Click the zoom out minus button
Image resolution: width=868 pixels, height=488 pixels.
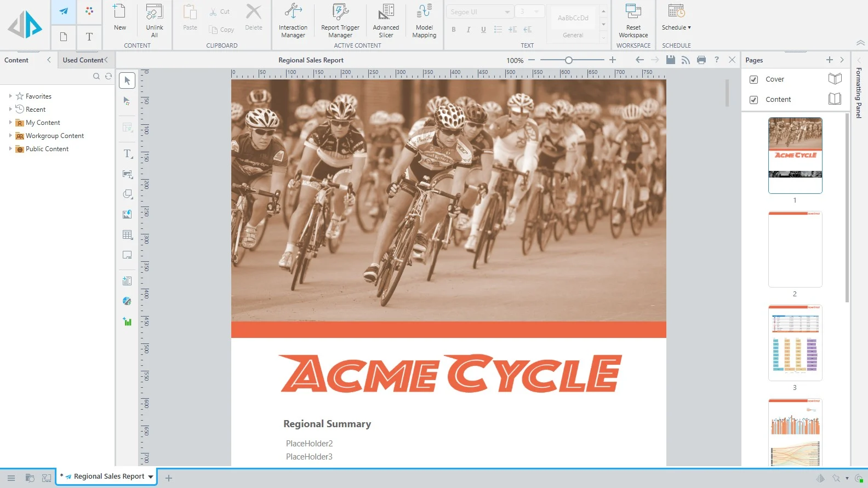coord(531,60)
